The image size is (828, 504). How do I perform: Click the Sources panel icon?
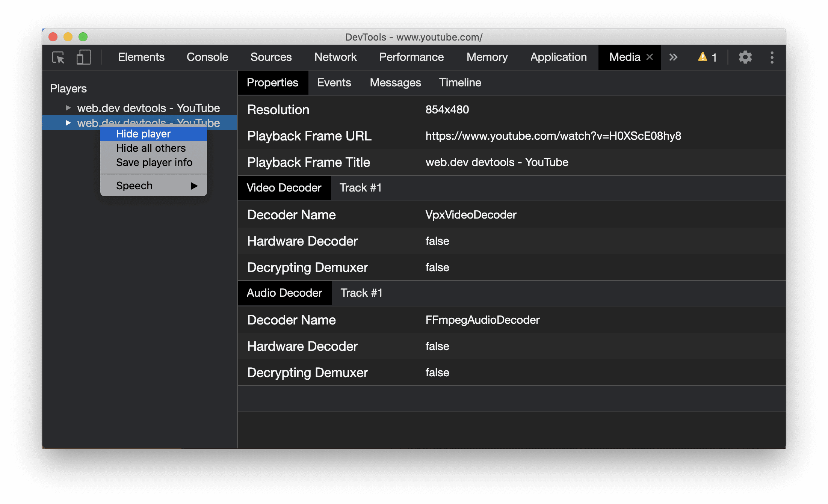coord(270,57)
